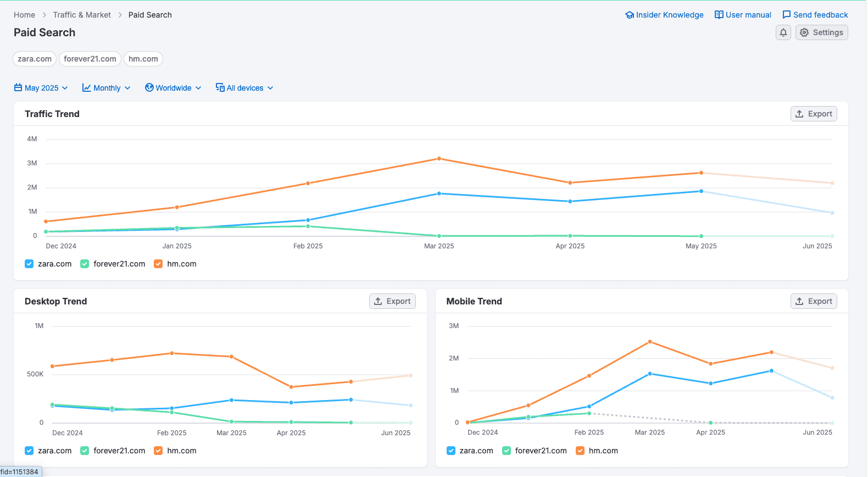868x477 pixels.
Task: Click the globe icon beside Worldwide
Action: tap(149, 87)
